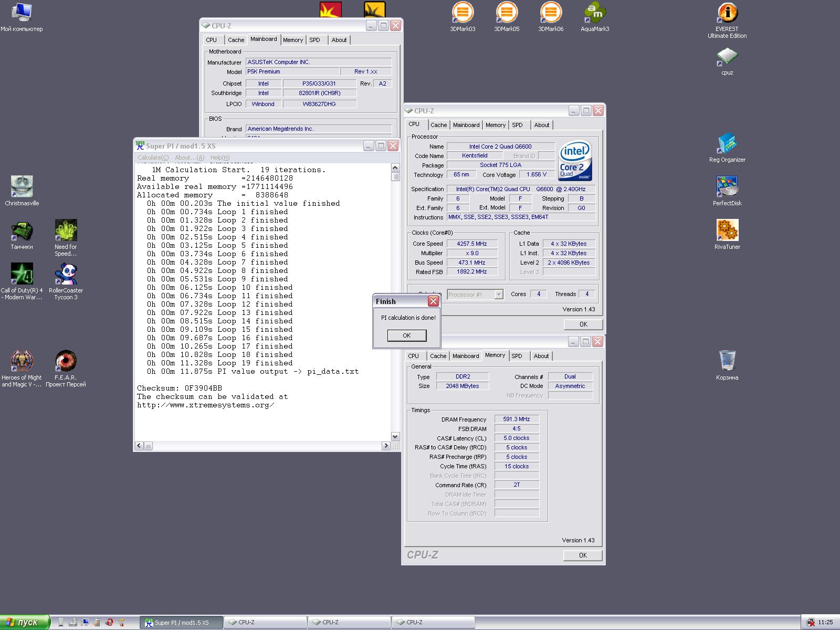Click the first CPU-Z taskbar button
Screen dimensions: 840x630
[266, 623]
